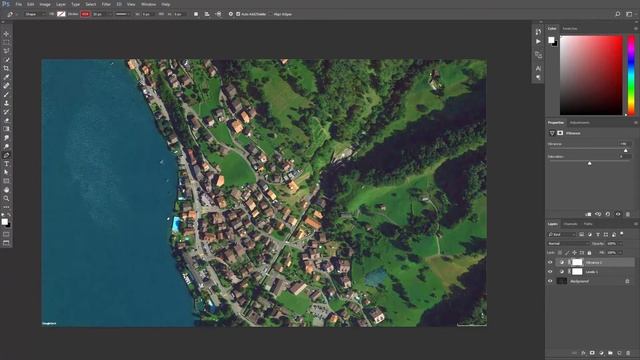
Task: Add layer style fx icon
Action: coord(583,353)
